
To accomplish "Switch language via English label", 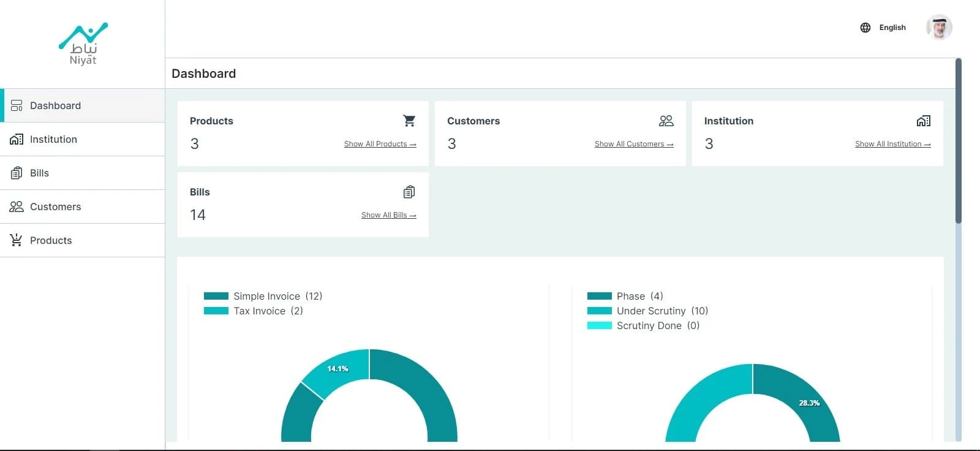I will pos(892,28).
